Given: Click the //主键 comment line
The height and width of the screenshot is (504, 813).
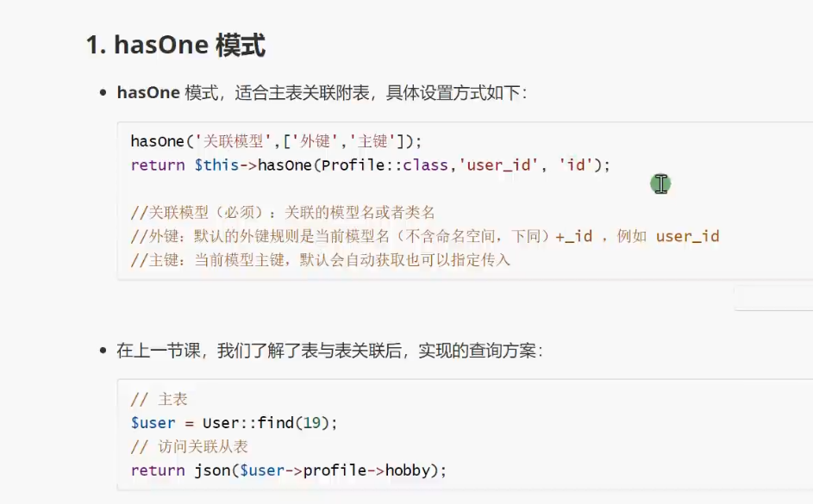Looking at the screenshot, I should tap(321, 259).
